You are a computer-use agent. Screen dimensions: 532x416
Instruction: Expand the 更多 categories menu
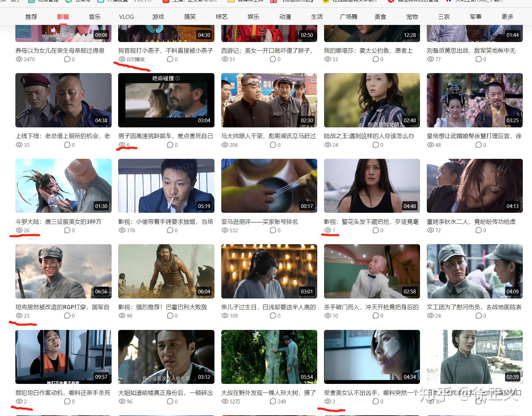tap(507, 17)
